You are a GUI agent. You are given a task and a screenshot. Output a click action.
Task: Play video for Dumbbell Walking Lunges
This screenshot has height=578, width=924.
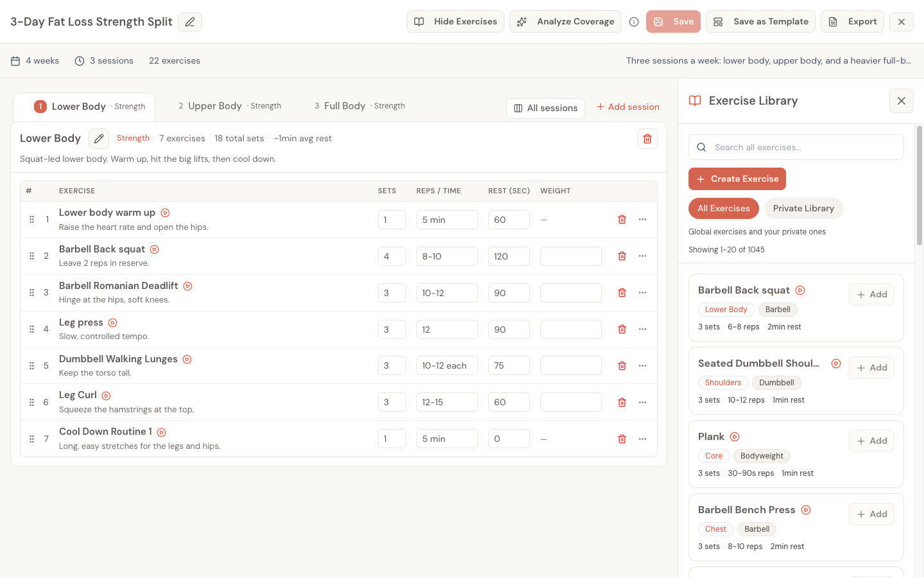pyautogui.click(x=187, y=359)
